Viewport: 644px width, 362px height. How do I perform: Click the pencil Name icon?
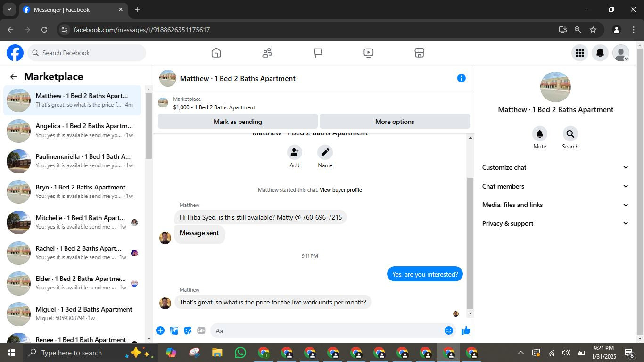pyautogui.click(x=325, y=152)
